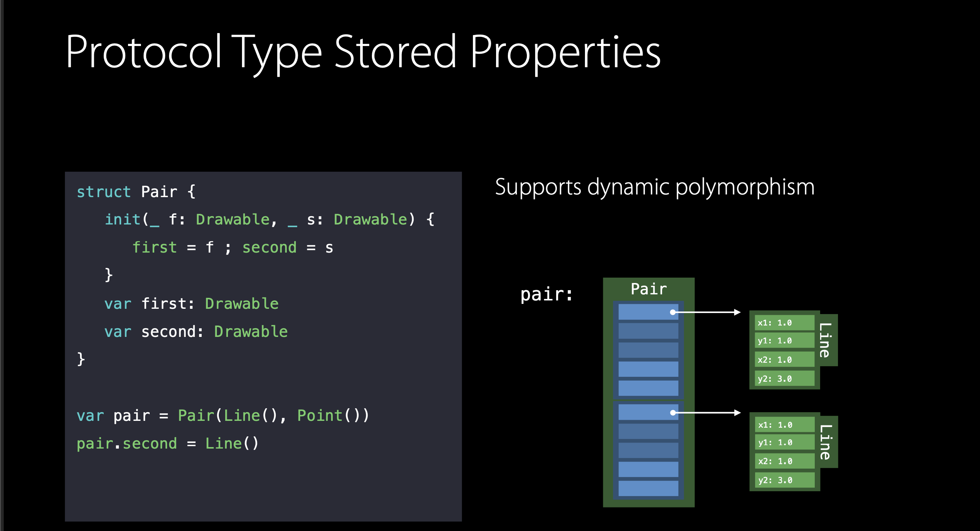Click the rotated 'Line' label of upper box

pyautogui.click(x=825, y=340)
